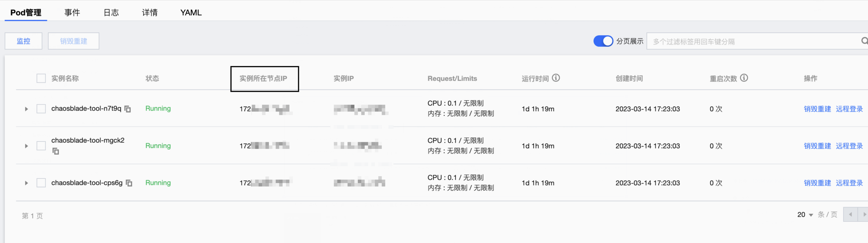Click the info icon beside 重启次数
868x243 pixels.
tap(744, 78)
